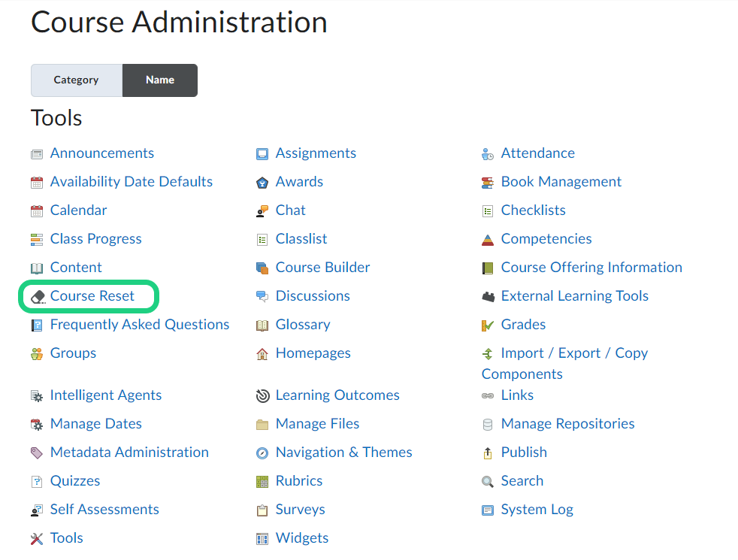738x560 pixels.
Task: Open the Quizzes tool link
Action: (x=74, y=481)
